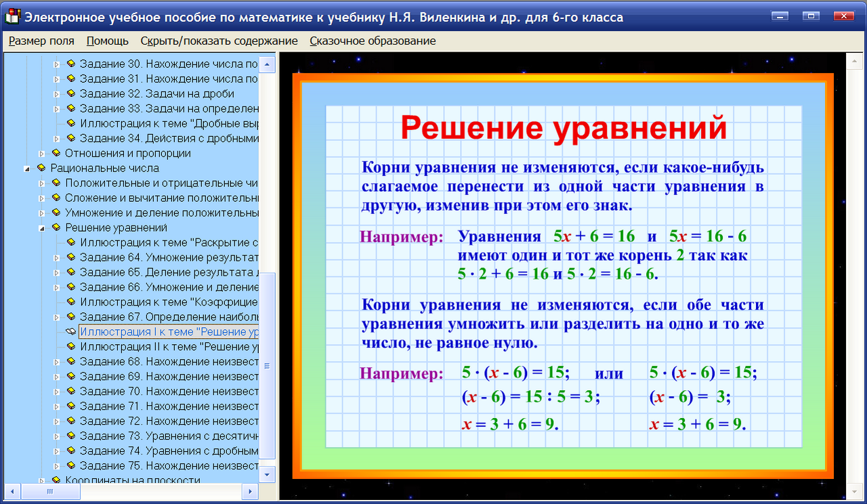Click the bookmark icon next to Задание 30

71,63
